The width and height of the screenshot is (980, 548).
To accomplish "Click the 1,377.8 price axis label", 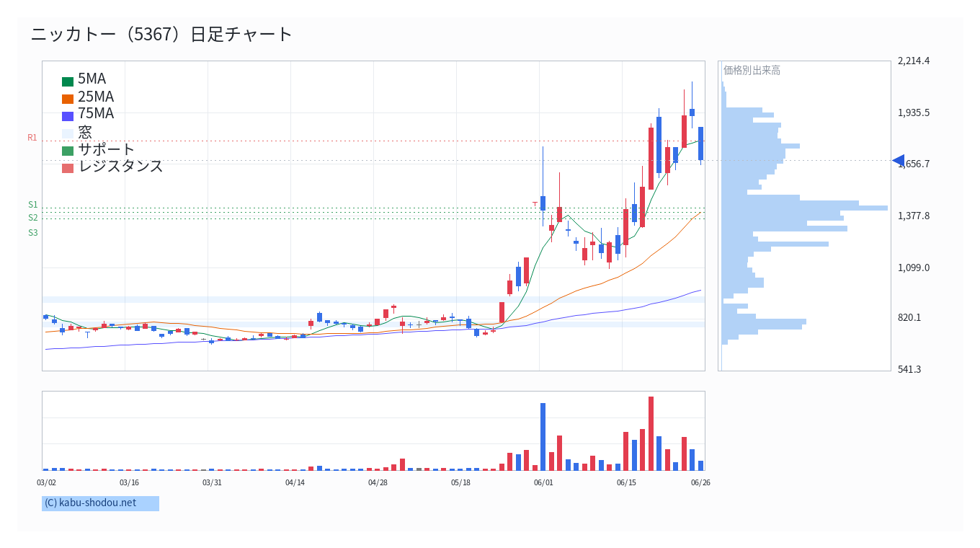I will pos(914,216).
